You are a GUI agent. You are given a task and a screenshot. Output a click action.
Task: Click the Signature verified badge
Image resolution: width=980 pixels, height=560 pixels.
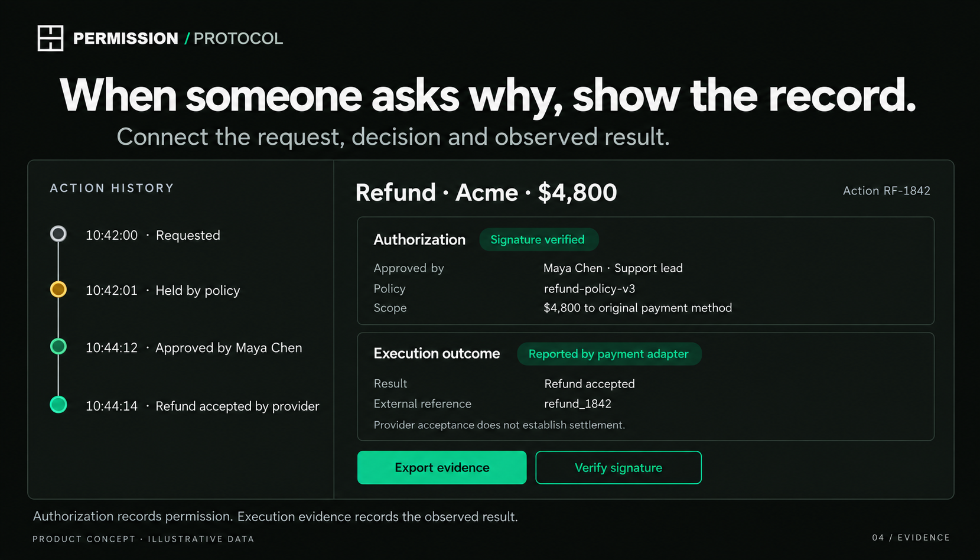point(538,240)
